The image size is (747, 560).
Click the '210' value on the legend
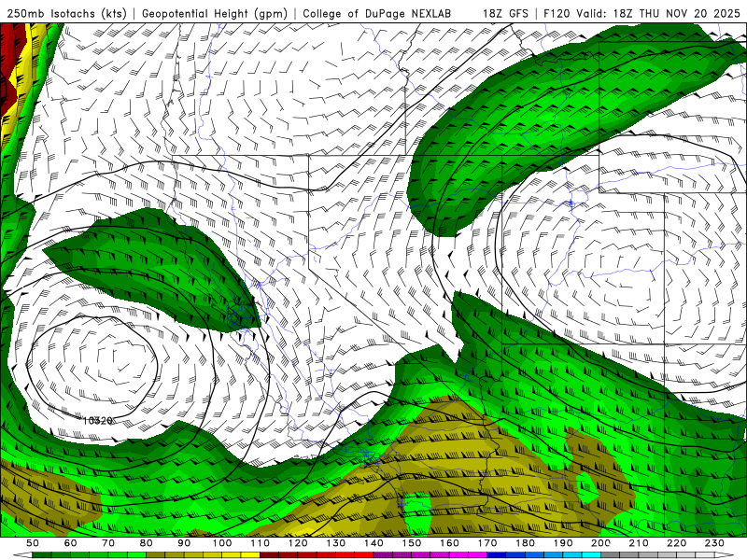pyautogui.click(x=639, y=543)
